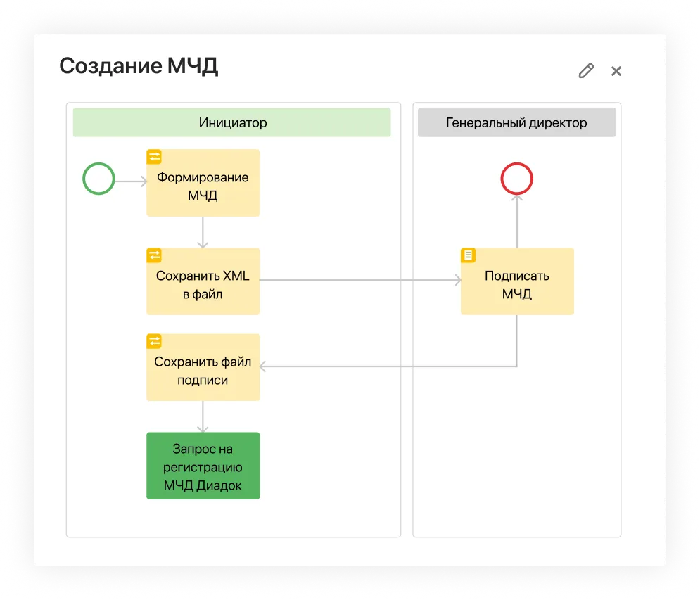Click the script icon on Формирование МЧД
The height and width of the screenshot is (600, 700).
point(154,157)
